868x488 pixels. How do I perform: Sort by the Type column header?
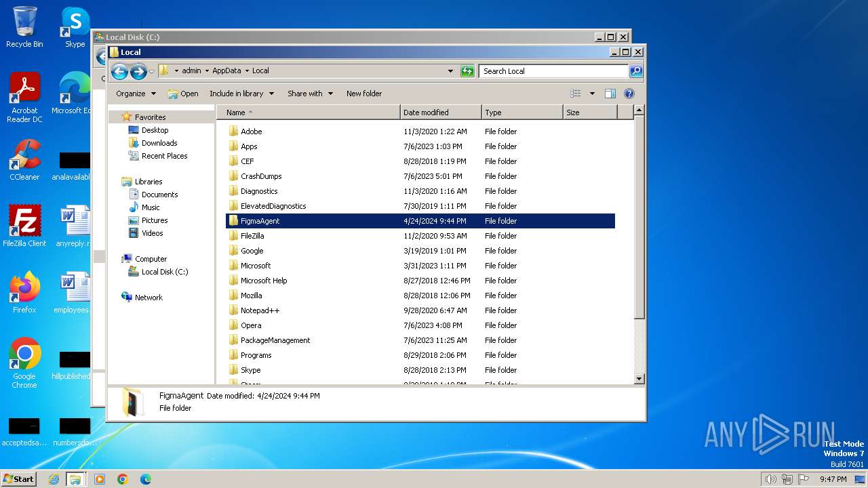pyautogui.click(x=522, y=113)
